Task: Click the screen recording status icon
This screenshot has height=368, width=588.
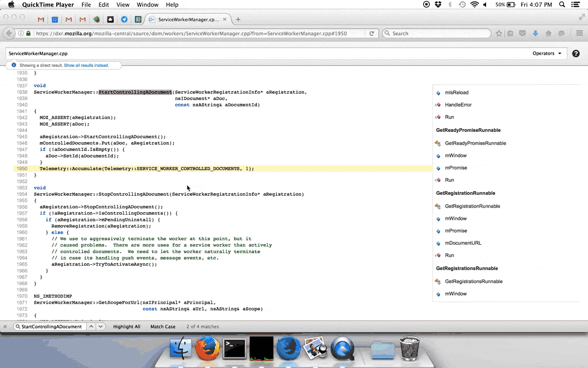Action: click(x=426, y=5)
